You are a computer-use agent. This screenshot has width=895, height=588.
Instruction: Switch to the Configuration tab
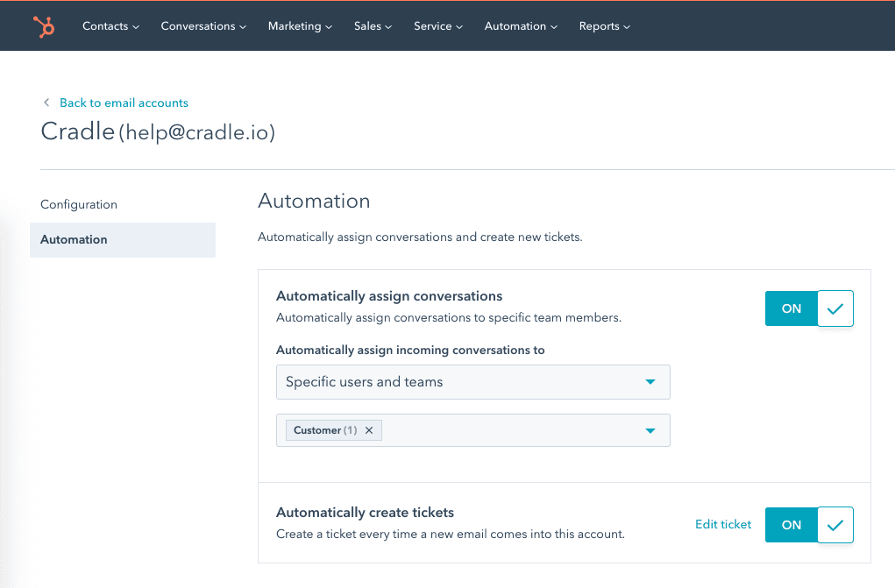(x=79, y=204)
